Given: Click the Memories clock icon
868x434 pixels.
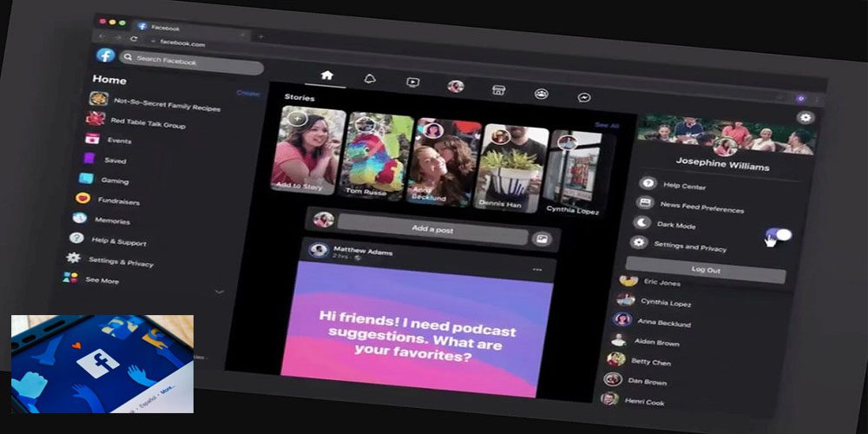Looking at the screenshot, I should coord(79,218).
